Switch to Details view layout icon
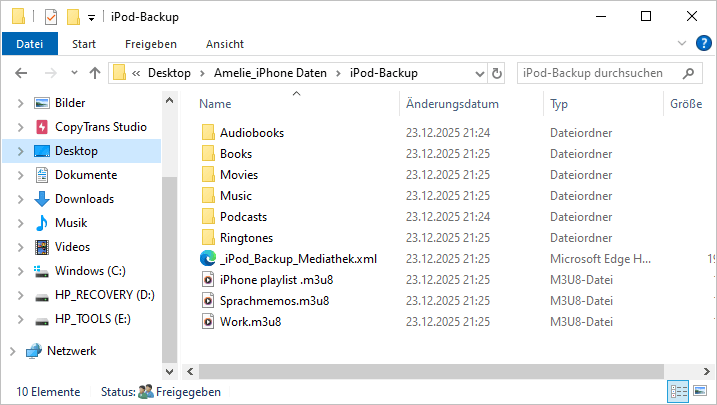The width and height of the screenshot is (717, 405). 679,392
